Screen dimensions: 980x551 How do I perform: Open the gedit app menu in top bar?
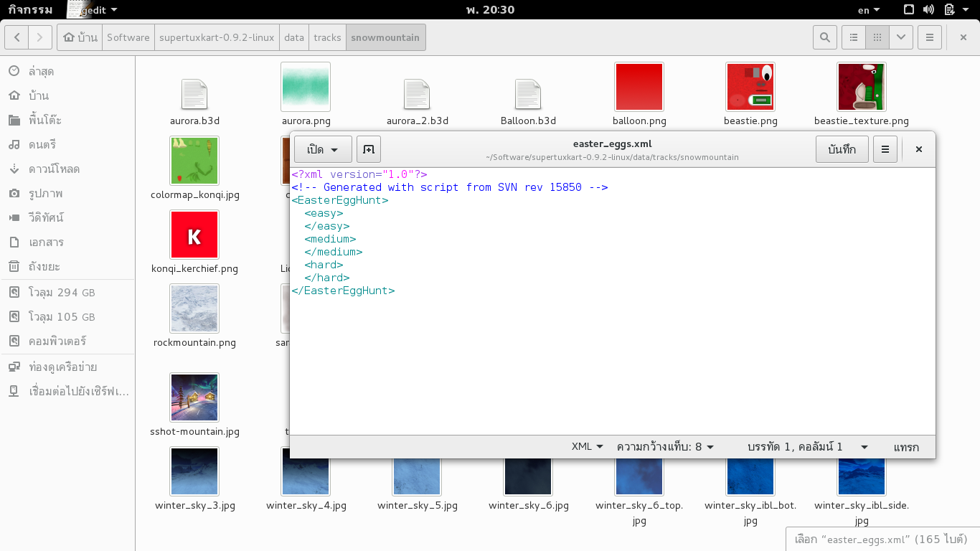[x=93, y=9]
